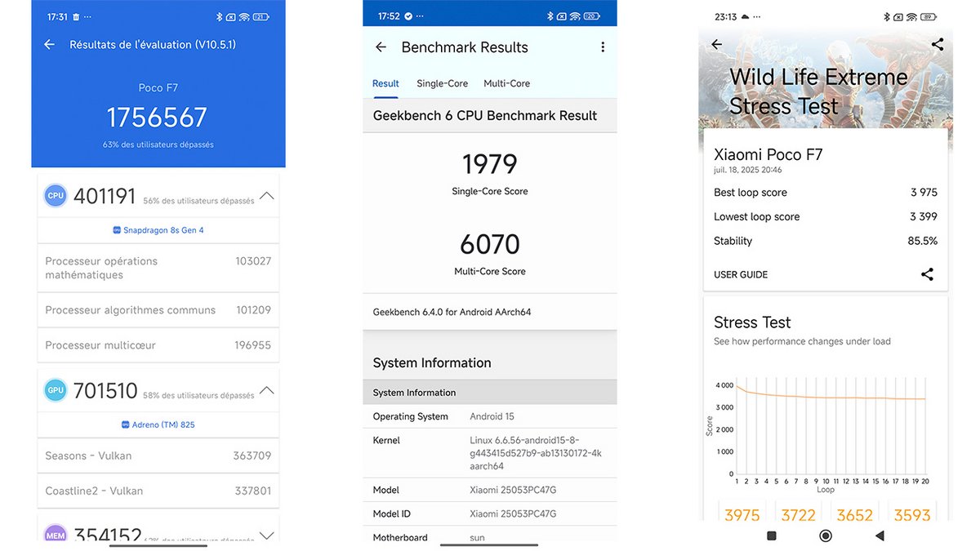Switch to the Multi-Core tab
980x551 pixels.
tap(506, 83)
